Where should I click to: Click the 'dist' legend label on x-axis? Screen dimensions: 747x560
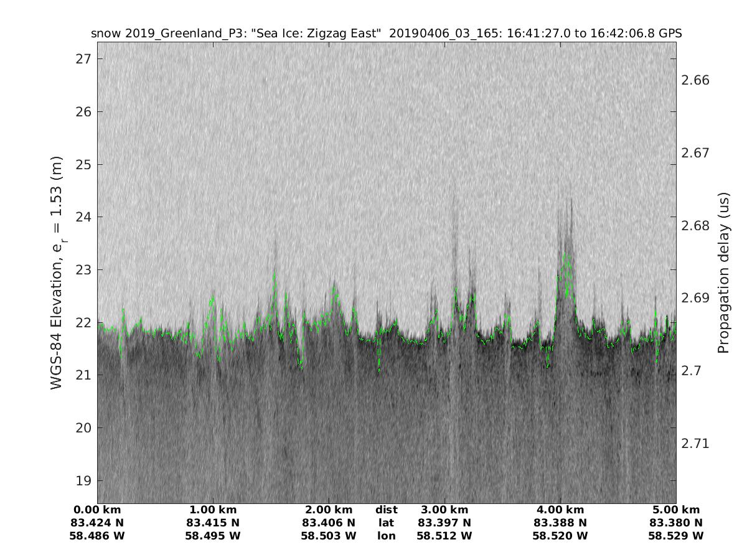coord(386,510)
